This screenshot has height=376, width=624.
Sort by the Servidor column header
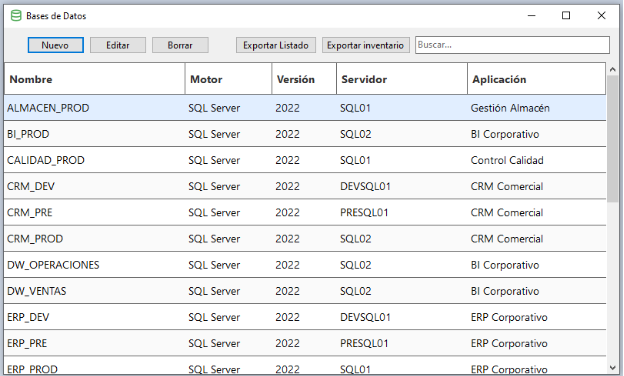(402, 79)
